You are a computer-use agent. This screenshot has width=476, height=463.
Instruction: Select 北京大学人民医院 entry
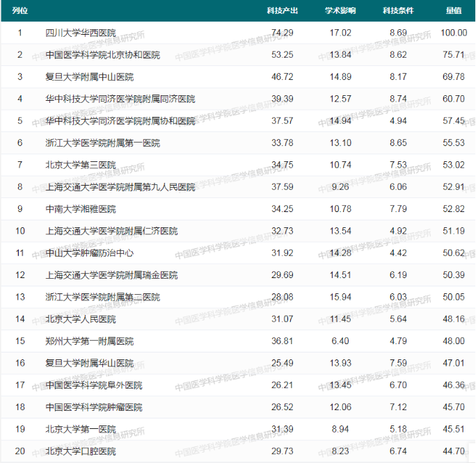point(81,319)
